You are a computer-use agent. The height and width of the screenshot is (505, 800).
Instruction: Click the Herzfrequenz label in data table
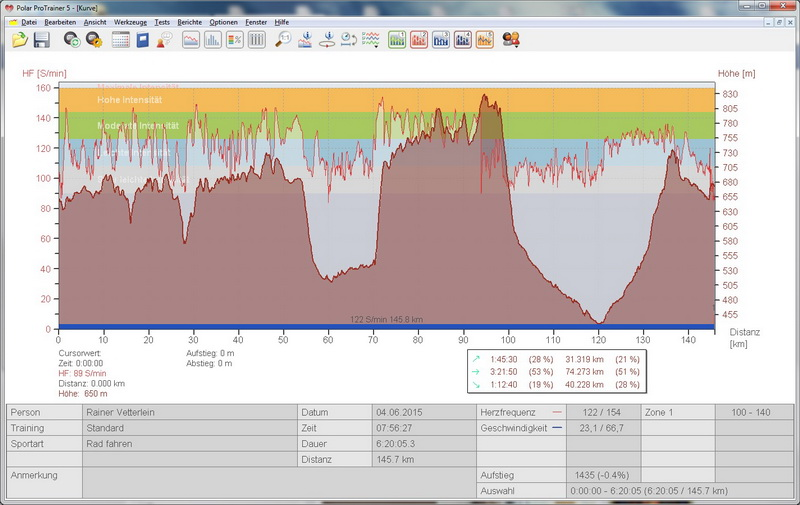tap(509, 412)
